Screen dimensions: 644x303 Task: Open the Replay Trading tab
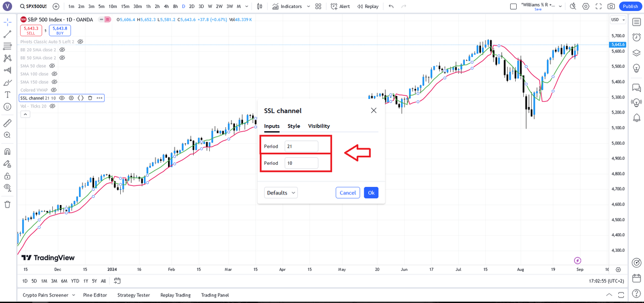tap(176, 295)
